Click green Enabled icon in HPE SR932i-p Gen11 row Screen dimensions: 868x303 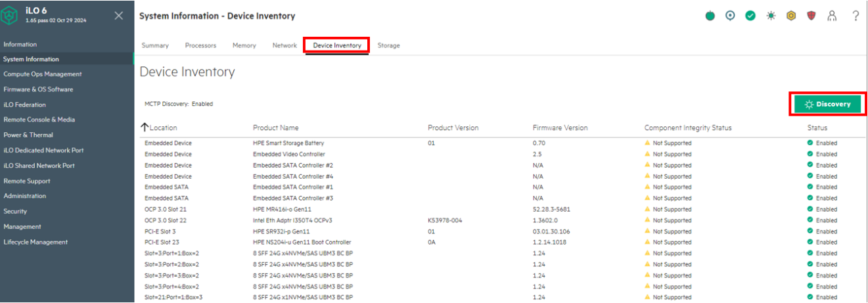point(810,231)
